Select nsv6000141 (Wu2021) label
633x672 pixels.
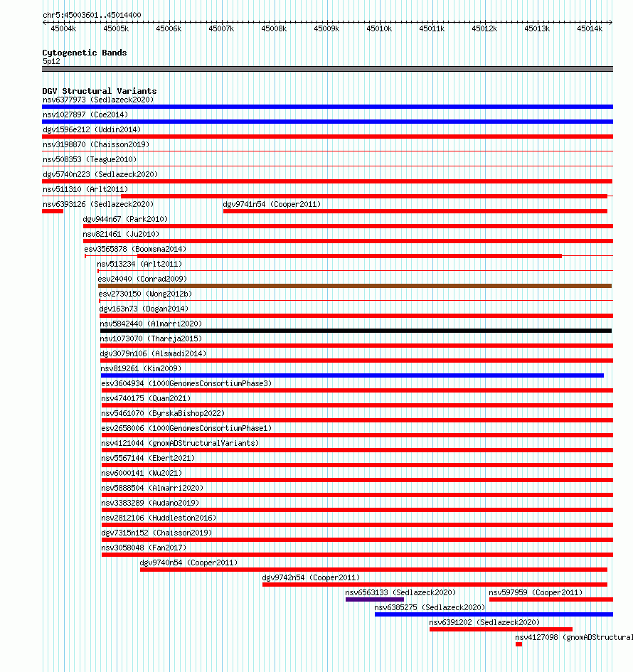(x=142, y=474)
